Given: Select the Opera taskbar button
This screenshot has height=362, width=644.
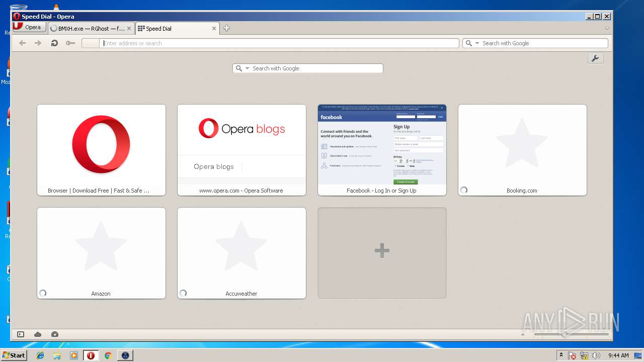Looking at the screenshot, I should click(x=91, y=355).
